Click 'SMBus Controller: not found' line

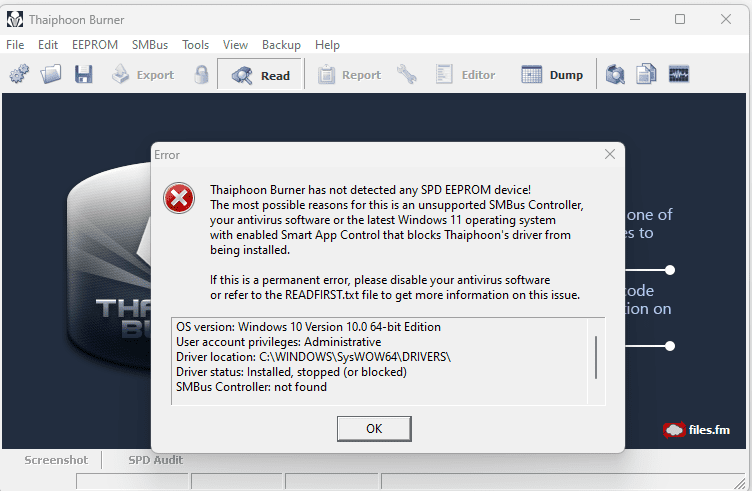251,387
